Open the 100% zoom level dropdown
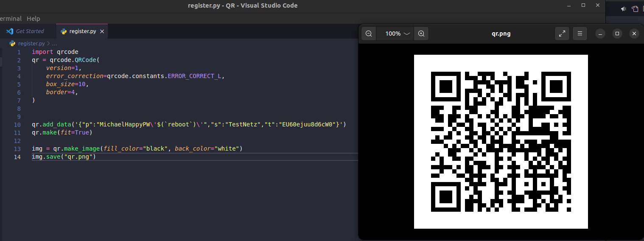 [398, 34]
